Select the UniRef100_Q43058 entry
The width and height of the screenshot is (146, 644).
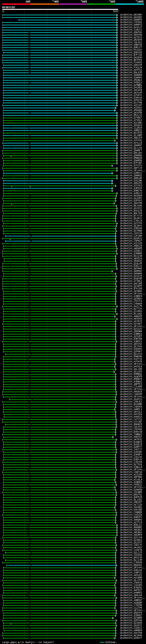[131, 113]
